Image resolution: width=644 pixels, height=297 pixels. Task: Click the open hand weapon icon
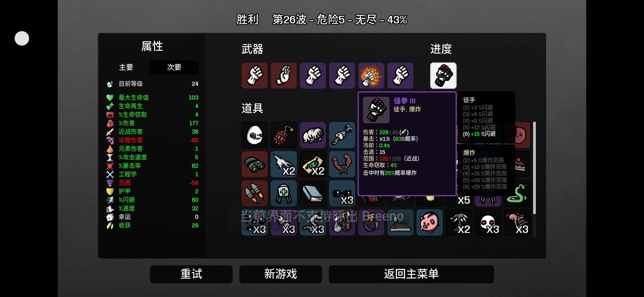[283, 76]
